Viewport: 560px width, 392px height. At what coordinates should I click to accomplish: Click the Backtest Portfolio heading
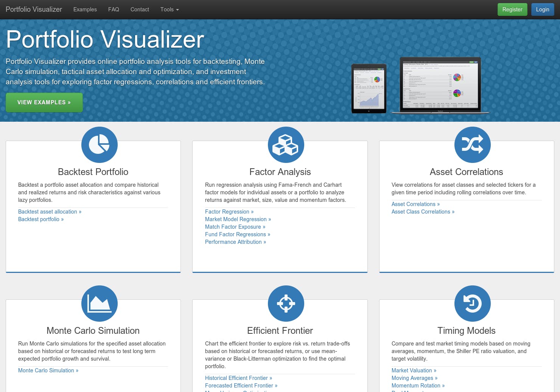click(x=93, y=172)
